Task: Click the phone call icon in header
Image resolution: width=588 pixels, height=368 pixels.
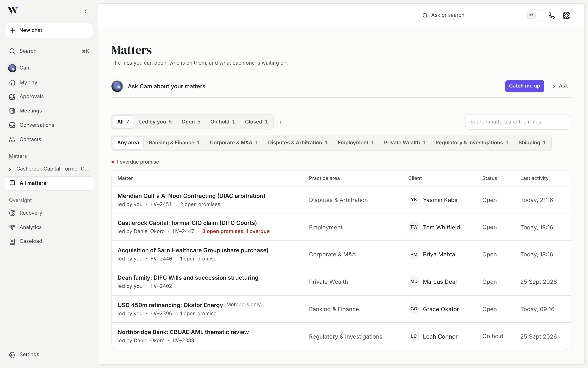Action: [551, 16]
